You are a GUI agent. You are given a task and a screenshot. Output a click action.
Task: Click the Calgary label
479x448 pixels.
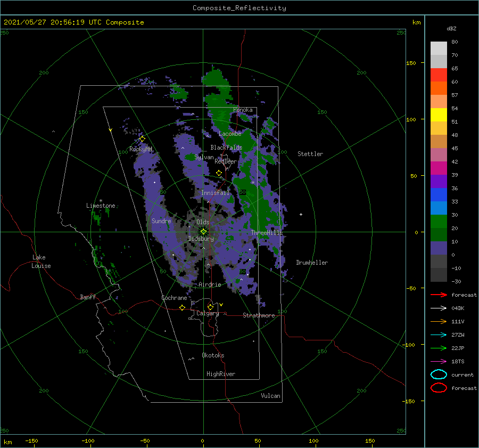208,313
